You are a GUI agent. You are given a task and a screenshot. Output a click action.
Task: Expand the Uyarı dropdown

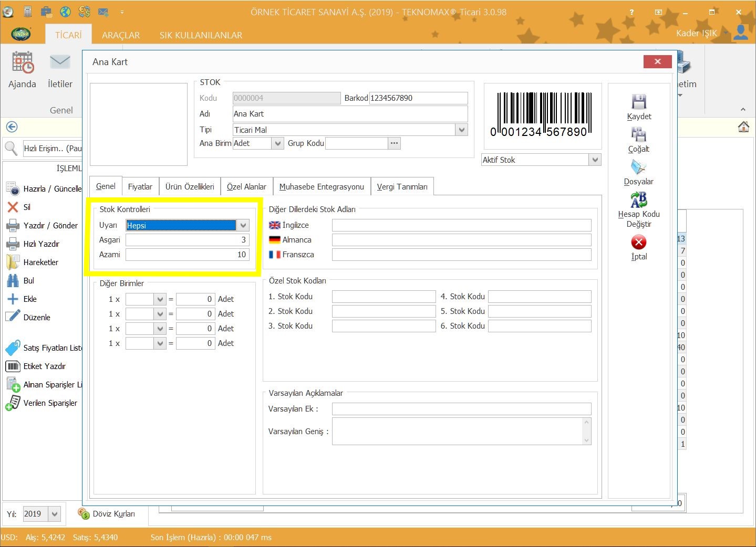coord(243,225)
